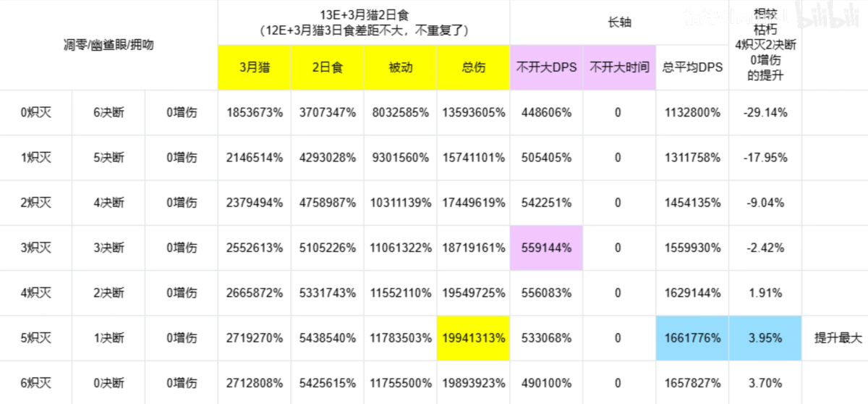The image size is (868, 404).
Task: Select the value 4758987%
Action: (328, 203)
